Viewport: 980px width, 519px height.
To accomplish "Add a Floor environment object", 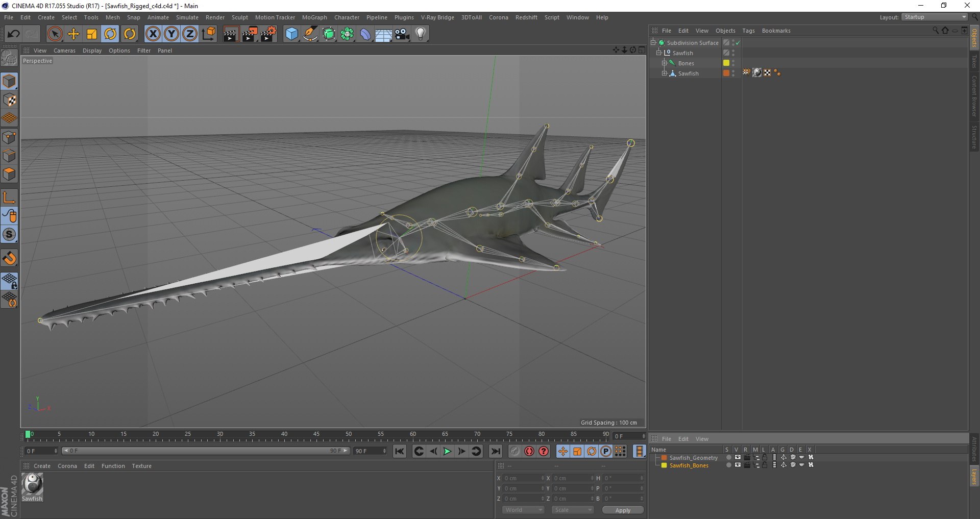I will pyautogui.click(x=383, y=34).
